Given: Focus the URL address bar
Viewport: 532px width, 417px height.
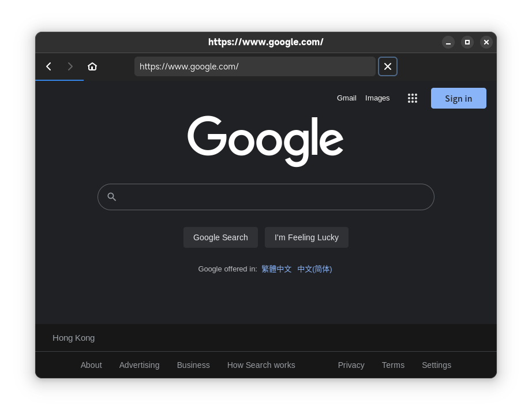Looking at the screenshot, I should click(x=255, y=66).
